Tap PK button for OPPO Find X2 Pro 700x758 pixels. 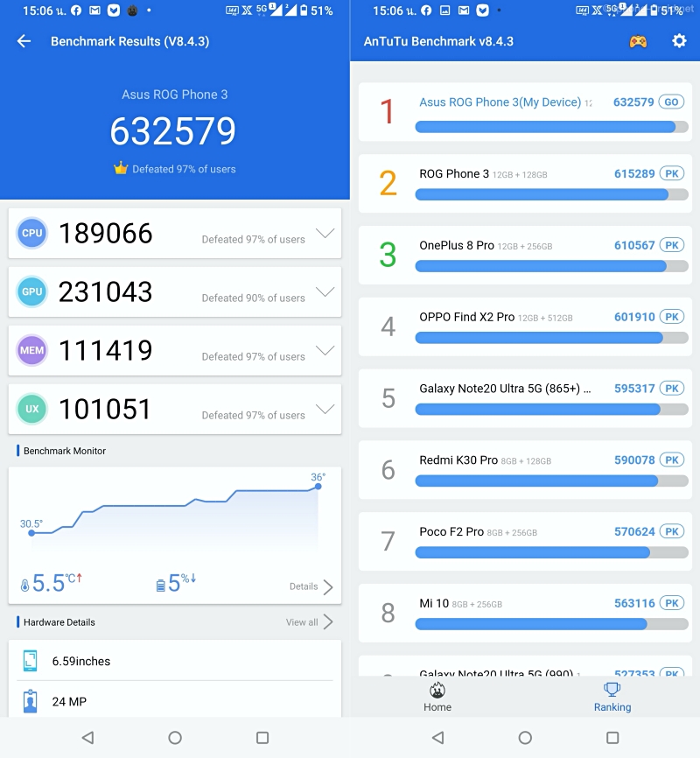point(672,317)
